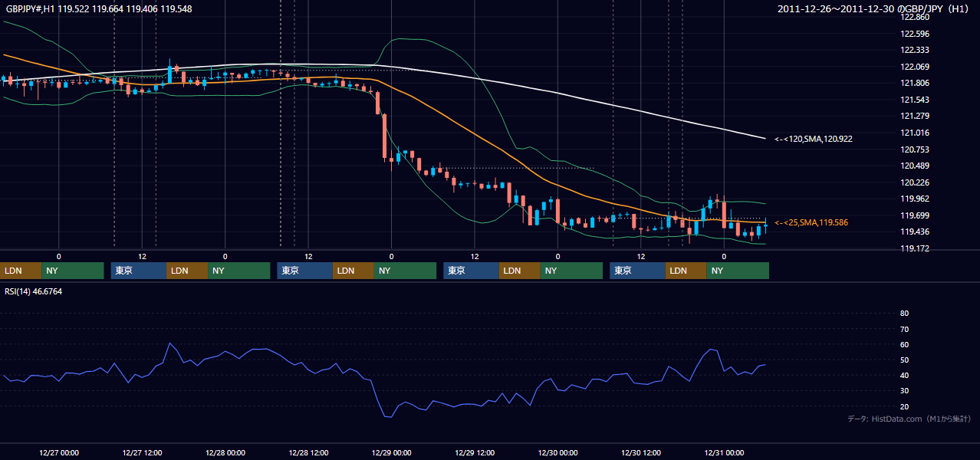Click the RSI 40 level label
The width and height of the screenshot is (980, 460).
pos(904,376)
